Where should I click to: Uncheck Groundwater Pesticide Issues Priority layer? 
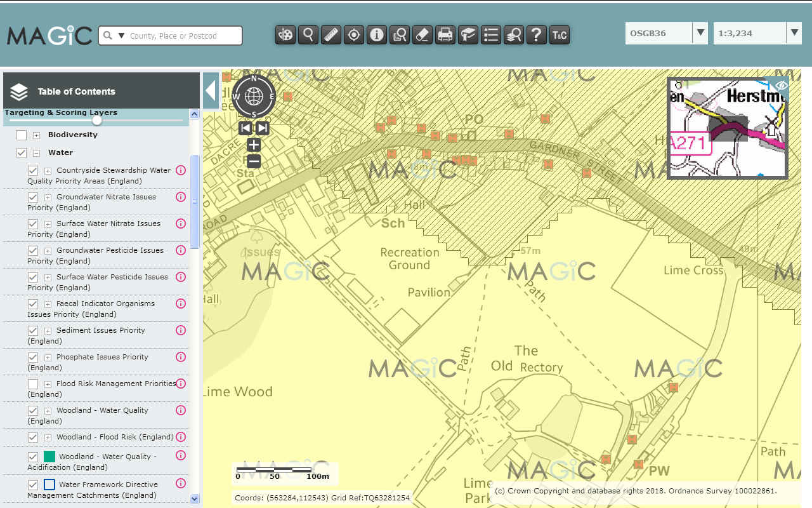pos(33,251)
